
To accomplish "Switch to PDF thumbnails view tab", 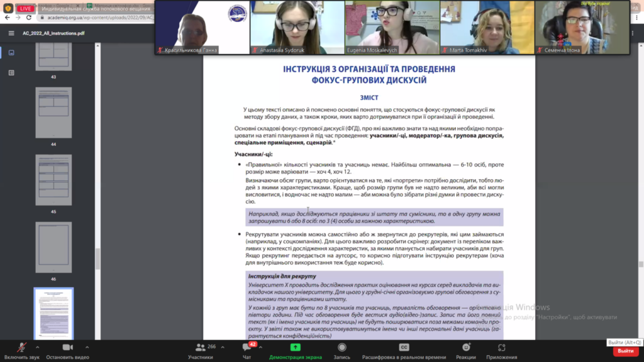I will 11,53.
